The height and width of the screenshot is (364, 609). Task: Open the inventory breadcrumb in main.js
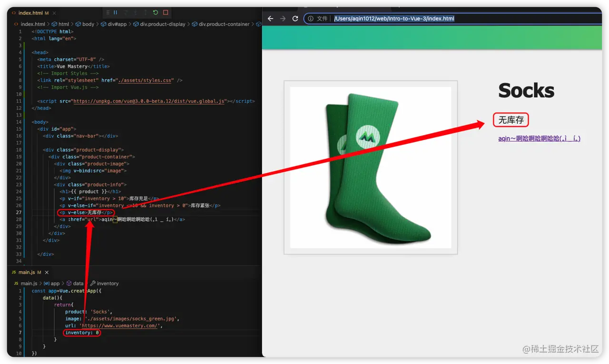(x=104, y=283)
